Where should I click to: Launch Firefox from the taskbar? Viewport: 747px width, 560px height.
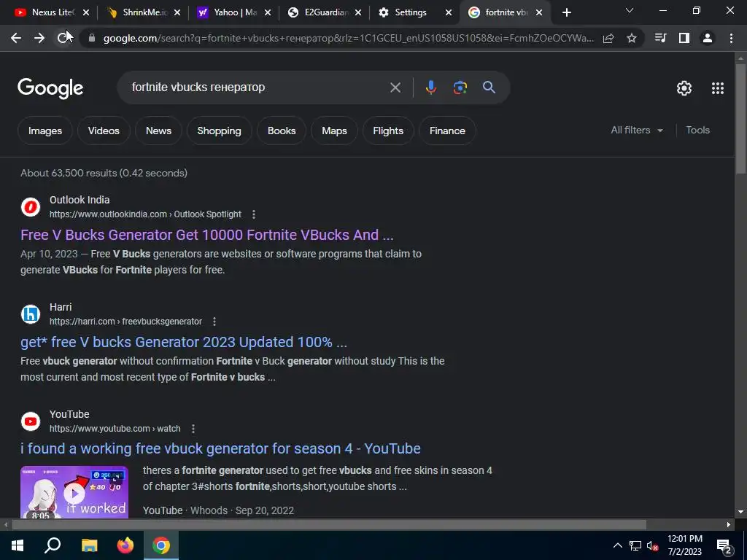(x=125, y=545)
